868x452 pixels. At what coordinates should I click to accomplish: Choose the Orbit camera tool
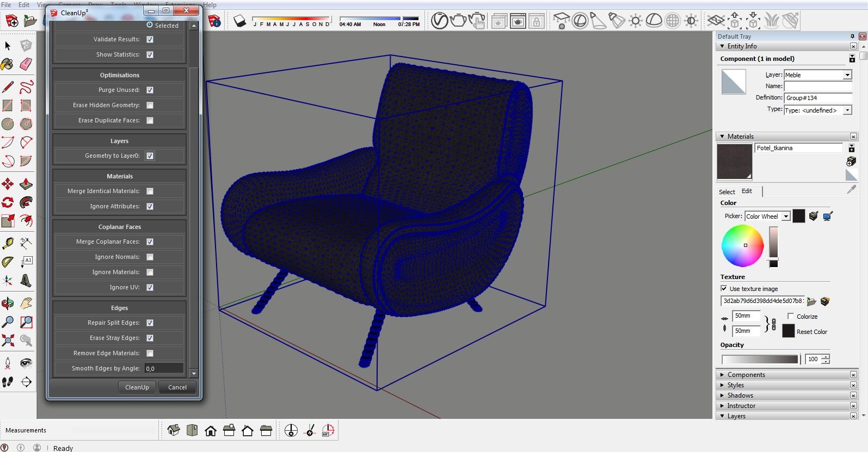click(x=8, y=303)
